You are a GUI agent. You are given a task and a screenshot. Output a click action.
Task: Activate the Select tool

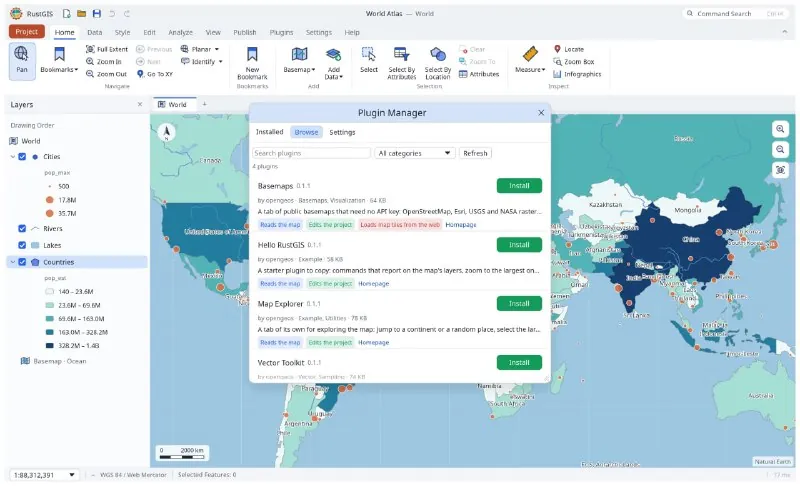[368, 60]
